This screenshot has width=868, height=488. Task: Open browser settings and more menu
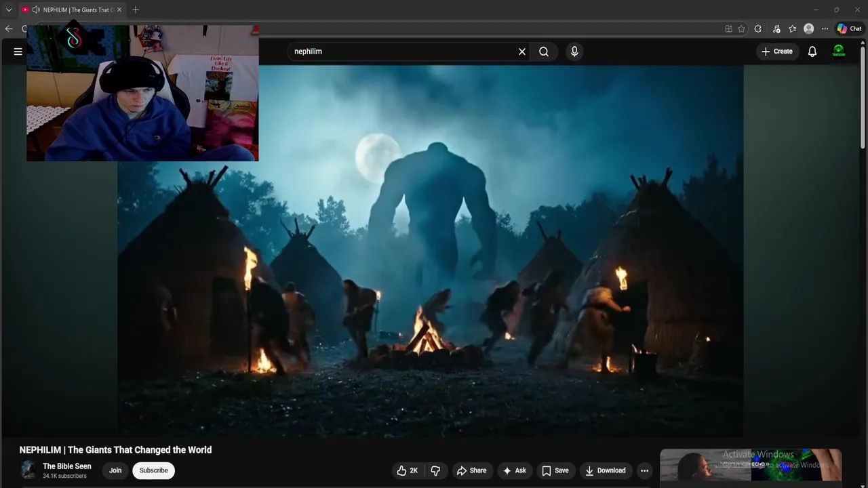(x=825, y=28)
